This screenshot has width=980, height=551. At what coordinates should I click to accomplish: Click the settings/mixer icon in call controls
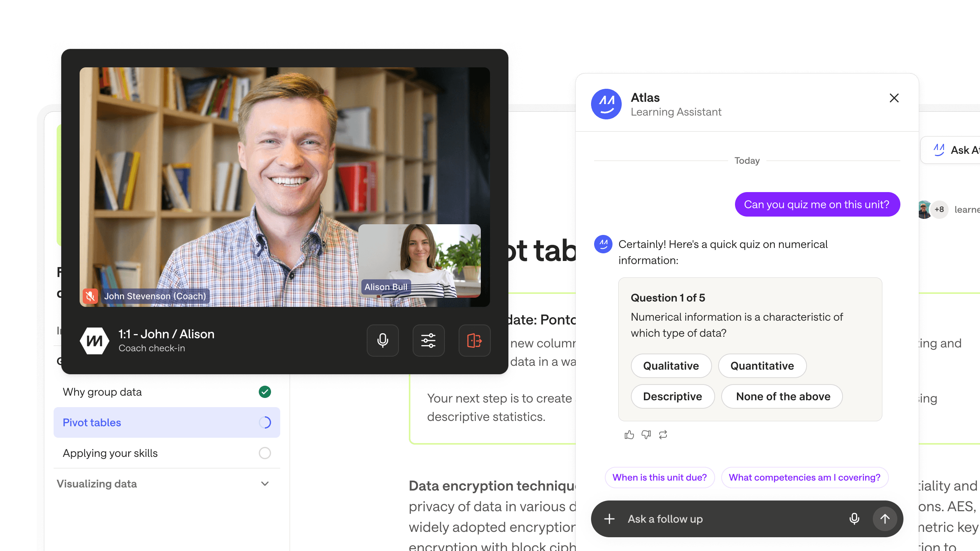[428, 339]
